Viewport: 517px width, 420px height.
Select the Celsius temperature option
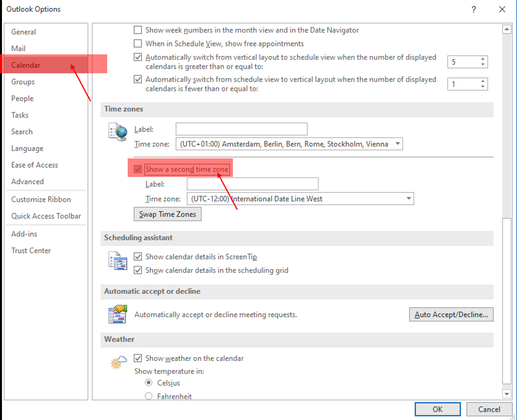point(149,383)
